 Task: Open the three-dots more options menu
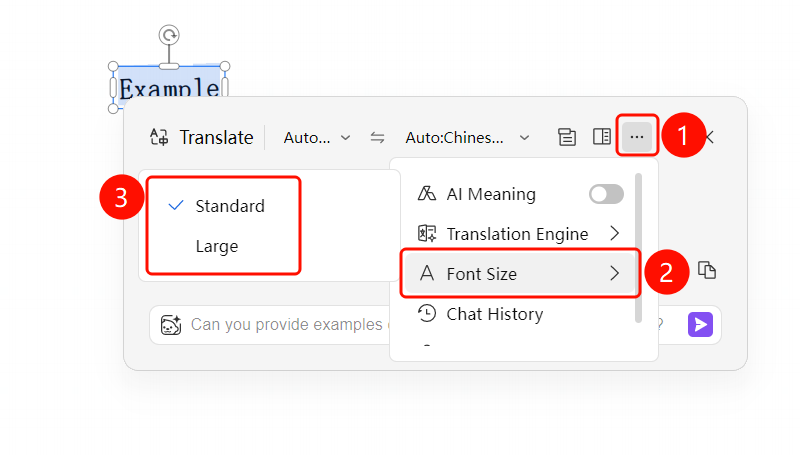(x=637, y=137)
